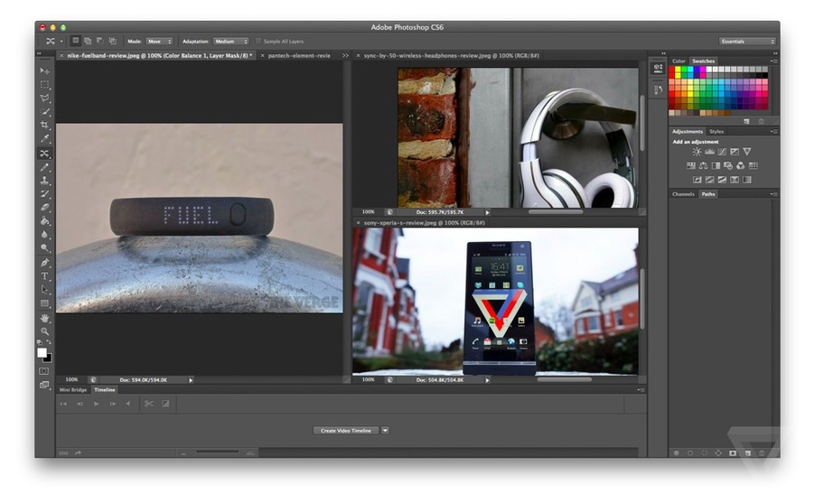Show hidden document tabs with double chevron
Image resolution: width=815 pixels, height=504 pixels.
[x=346, y=55]
